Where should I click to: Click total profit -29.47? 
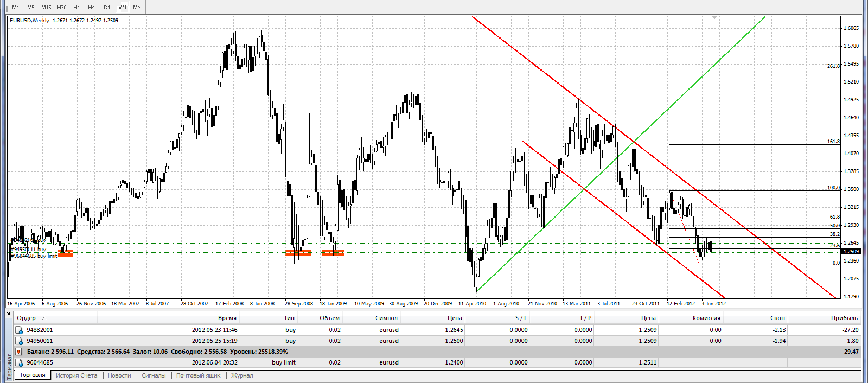coord(850,352)
